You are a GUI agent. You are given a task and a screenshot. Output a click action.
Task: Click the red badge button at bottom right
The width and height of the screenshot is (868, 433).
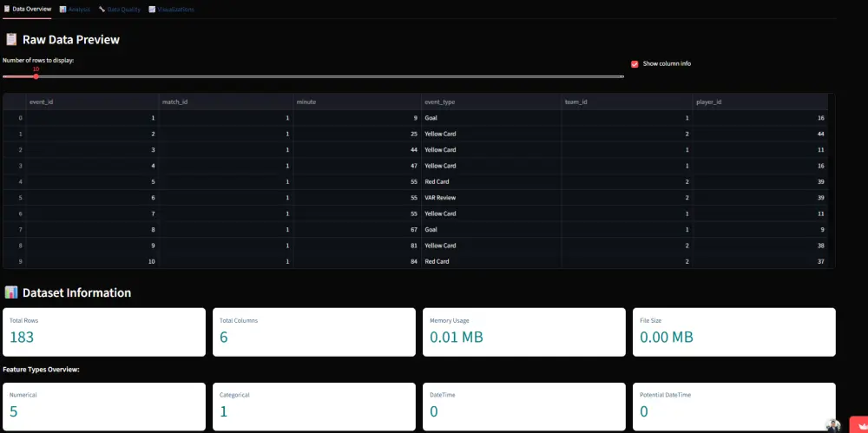858,424
